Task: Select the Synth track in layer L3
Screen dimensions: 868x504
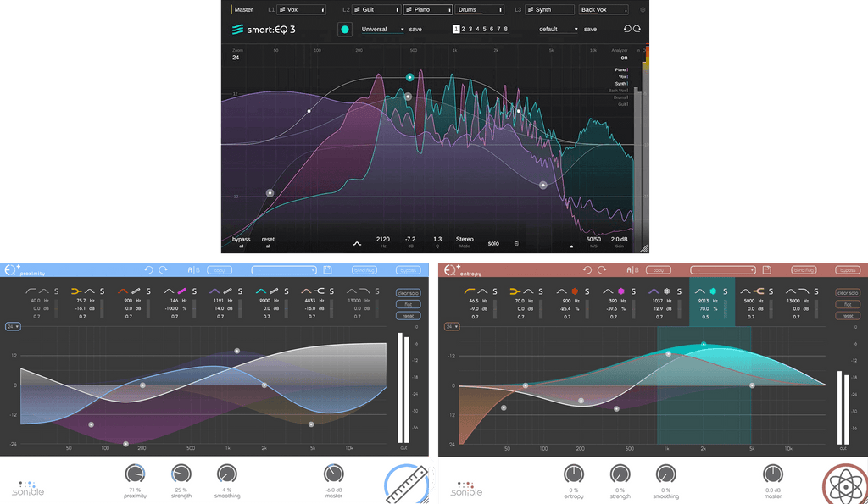Action: (x=549, y=9)
